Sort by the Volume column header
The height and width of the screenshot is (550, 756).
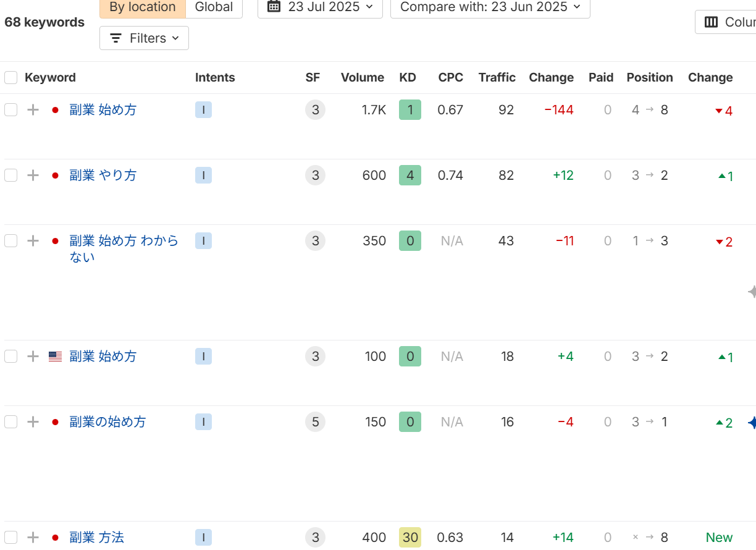[x=362, y=78]
